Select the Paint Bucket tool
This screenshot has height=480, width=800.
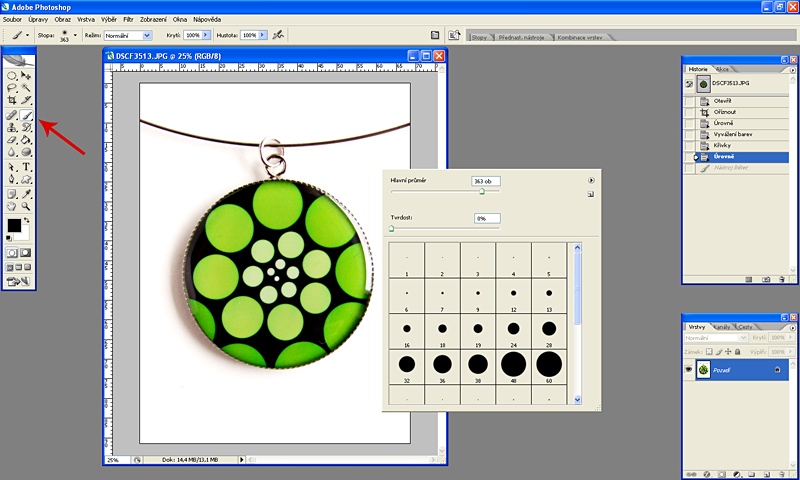tap(26, 141)
